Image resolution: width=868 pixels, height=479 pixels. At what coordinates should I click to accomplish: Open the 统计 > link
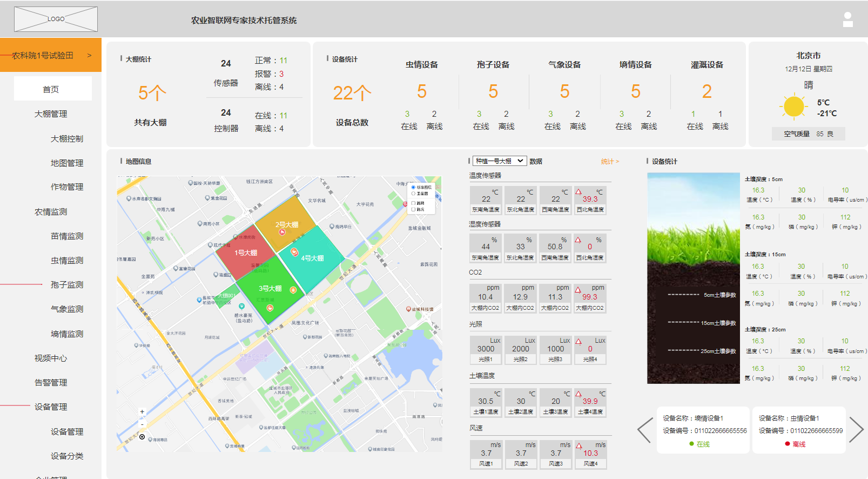tap(610, 162)
